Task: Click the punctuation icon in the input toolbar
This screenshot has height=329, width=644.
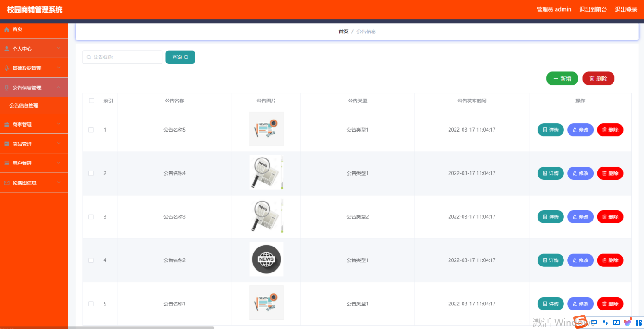Action: 605,323
